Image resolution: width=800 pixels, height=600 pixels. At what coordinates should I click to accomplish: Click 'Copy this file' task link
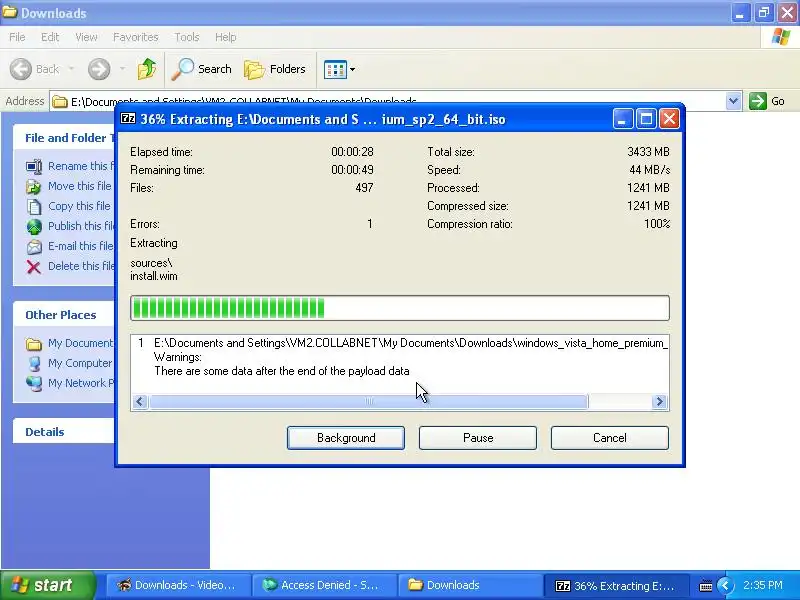(x=80, y=206)
